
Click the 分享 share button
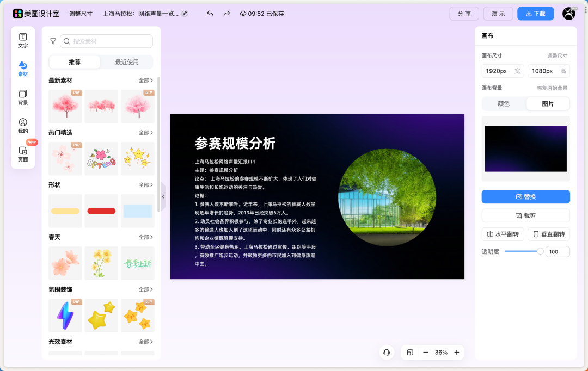click(x=464, y=14)
